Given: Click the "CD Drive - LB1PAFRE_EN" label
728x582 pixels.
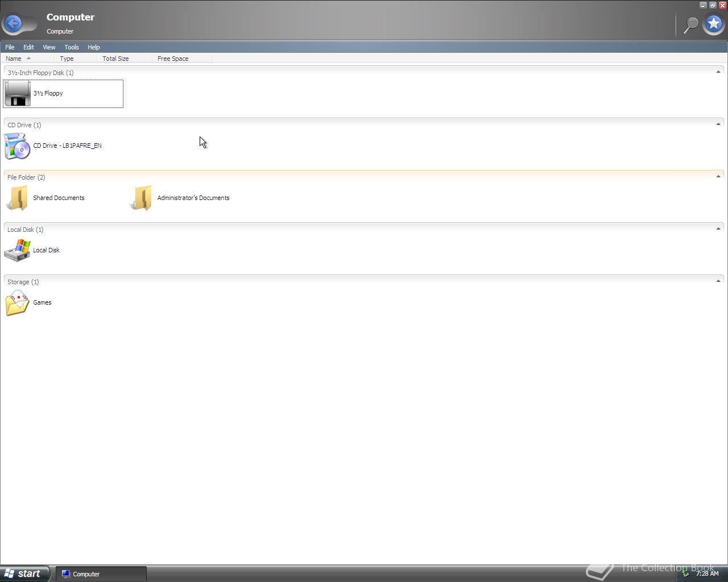Looking at the screenshot, I should 67,145.
